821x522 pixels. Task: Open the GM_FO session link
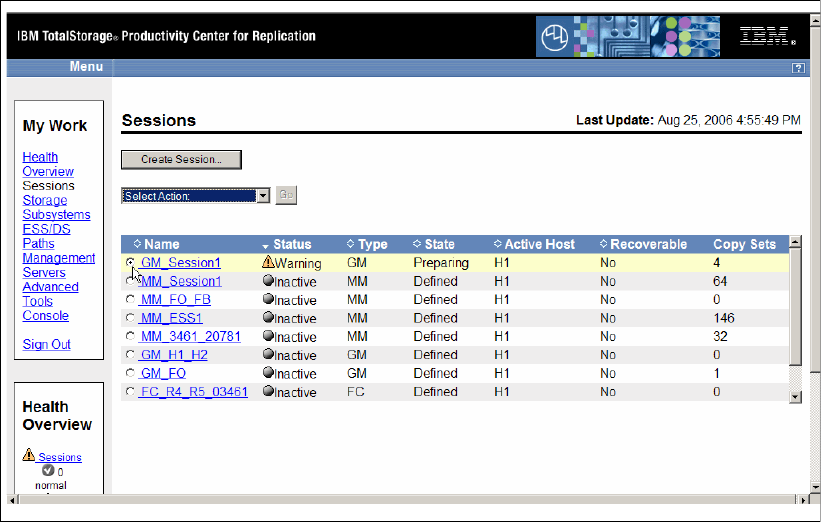(x=162, y=373)
